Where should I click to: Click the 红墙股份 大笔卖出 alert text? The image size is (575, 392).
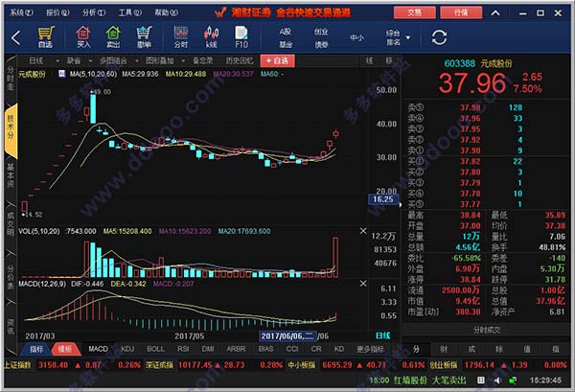[429, 380]
